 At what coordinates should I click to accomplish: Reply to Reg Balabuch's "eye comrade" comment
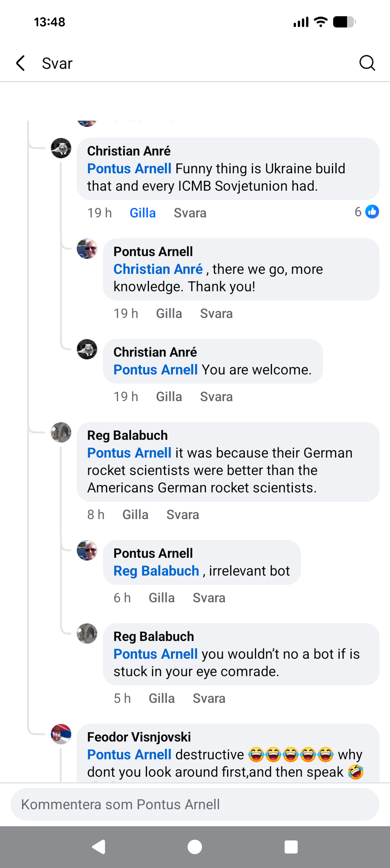pyautogui.click(x=209, y=699)
